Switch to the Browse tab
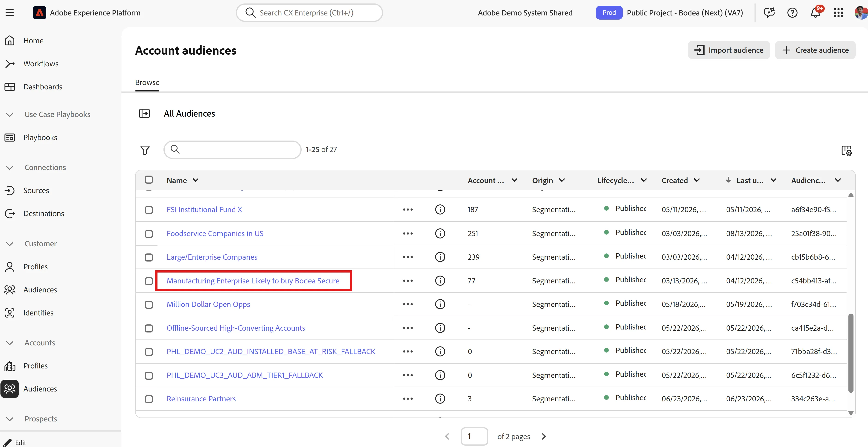The image size is (868, 447). (x=147, y=82)
